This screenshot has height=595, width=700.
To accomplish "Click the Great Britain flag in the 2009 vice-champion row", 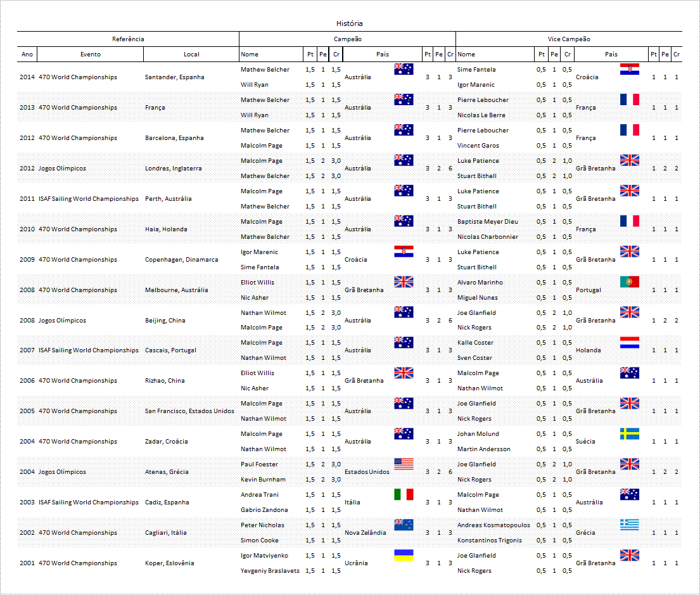I will [630, 252].
